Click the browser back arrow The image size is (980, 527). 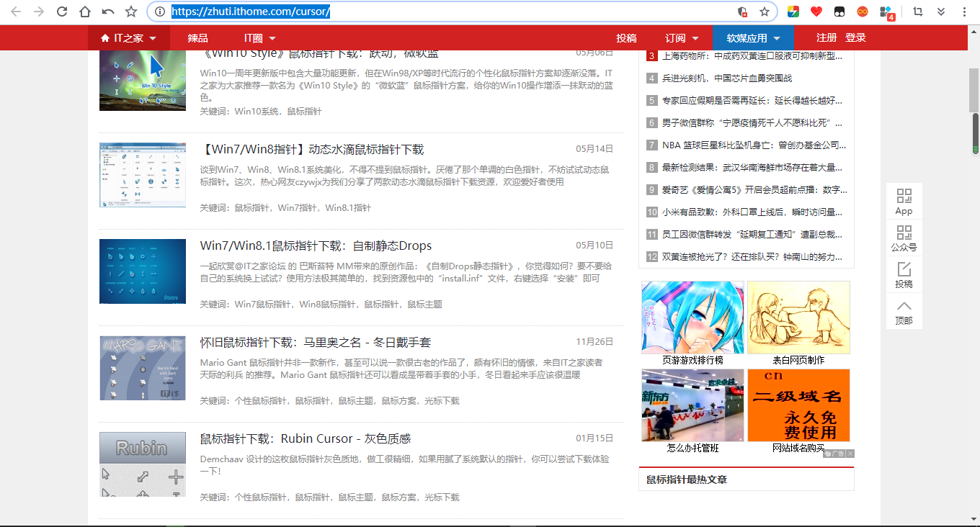coord(16,12)
